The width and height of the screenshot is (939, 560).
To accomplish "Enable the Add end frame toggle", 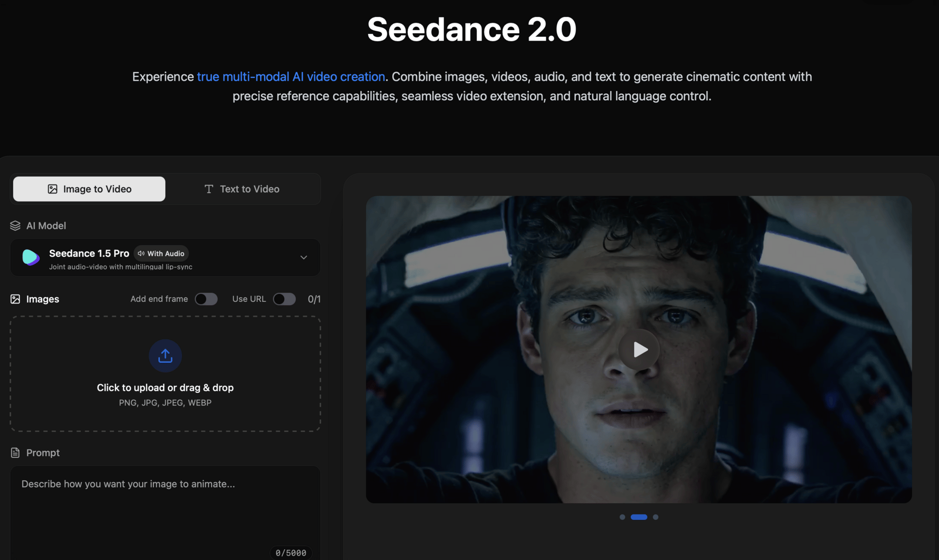I will pyautogui.click(x=206, y=299).
